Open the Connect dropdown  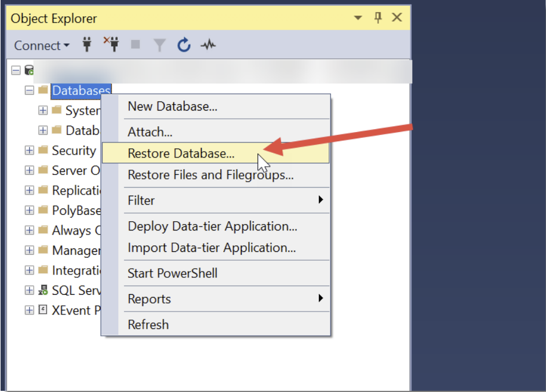coord(42,46)
